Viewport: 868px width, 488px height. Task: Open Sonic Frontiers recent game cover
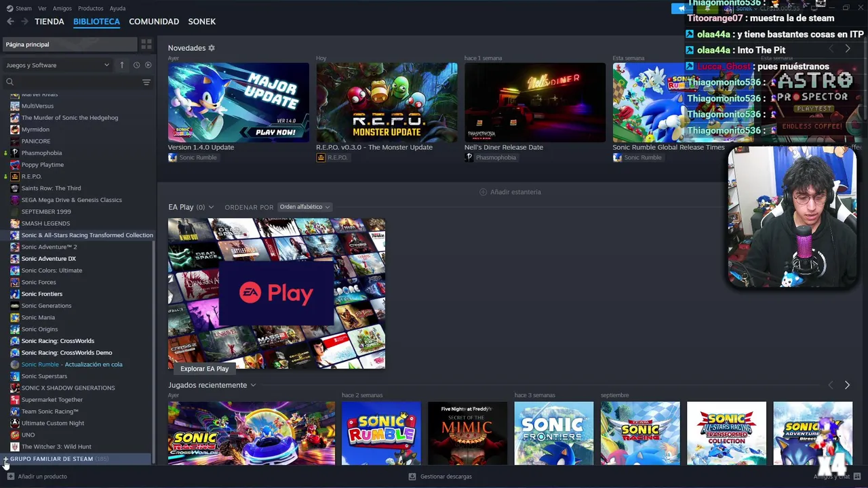click(x=554, y=434)
